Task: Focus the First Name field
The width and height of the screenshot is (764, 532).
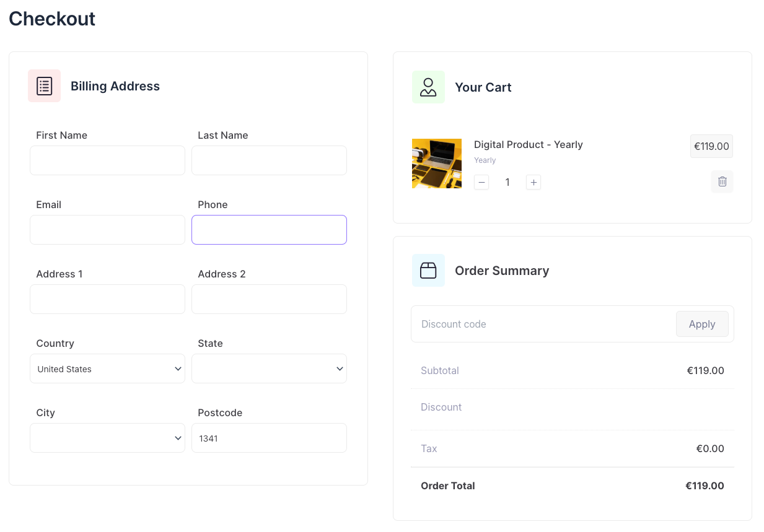Action: pos(107,161)
